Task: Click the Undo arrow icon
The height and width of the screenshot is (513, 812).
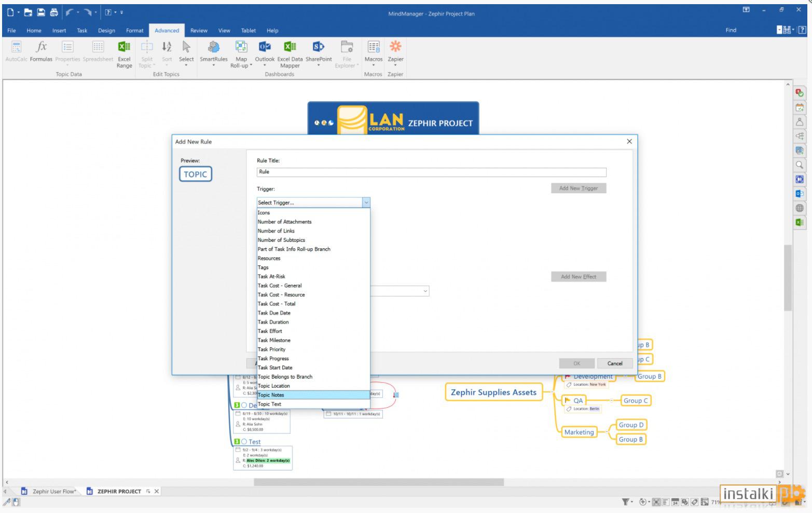Action: click(69, 12)
